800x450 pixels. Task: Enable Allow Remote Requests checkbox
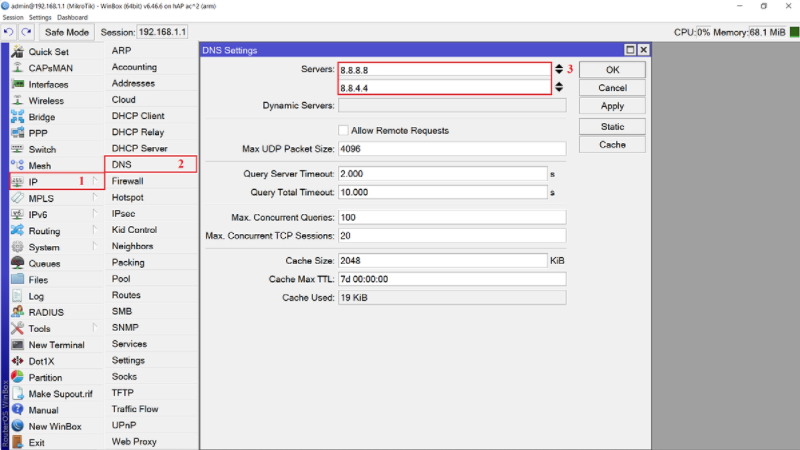pos(343,130)
